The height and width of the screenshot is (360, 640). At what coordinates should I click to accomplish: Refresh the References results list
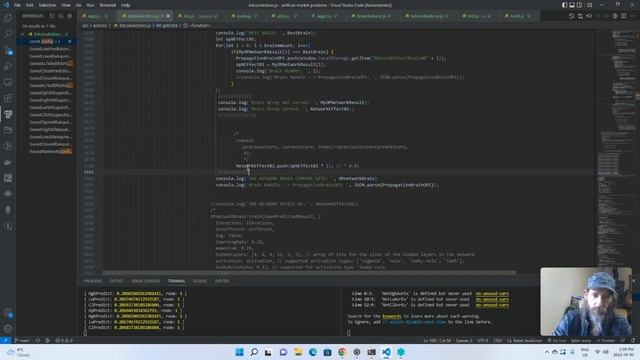pos(52,16)
